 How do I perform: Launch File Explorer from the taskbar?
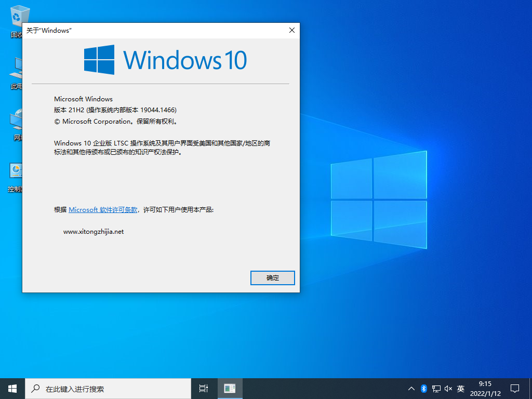(x=230, y=388)
